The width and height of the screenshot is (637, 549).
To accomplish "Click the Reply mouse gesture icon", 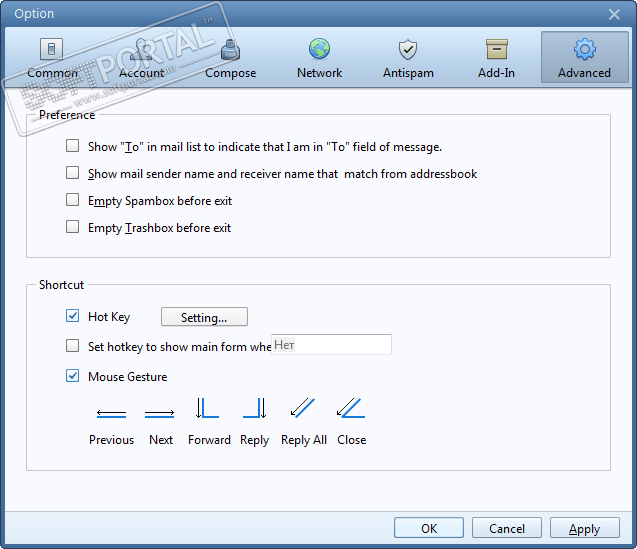I will click(255, 408).
